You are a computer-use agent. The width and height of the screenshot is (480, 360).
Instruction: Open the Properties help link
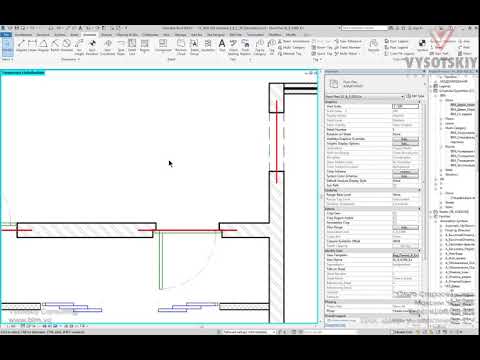(x=335, y=325)
